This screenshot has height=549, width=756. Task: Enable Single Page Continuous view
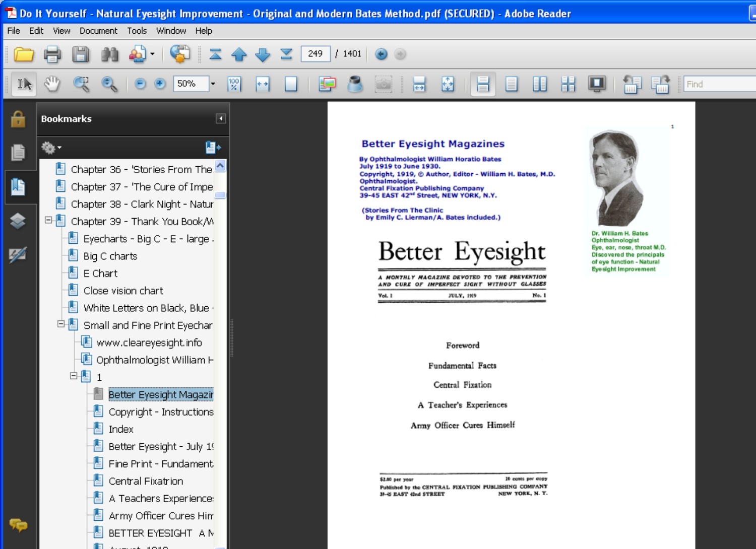coord(483,84)
